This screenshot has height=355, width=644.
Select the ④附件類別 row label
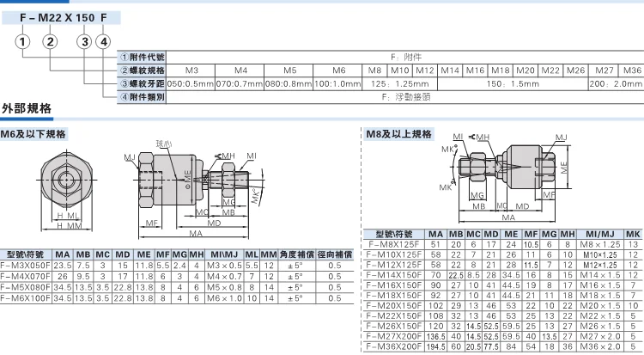pyautogui.click(x=142, y=97)
